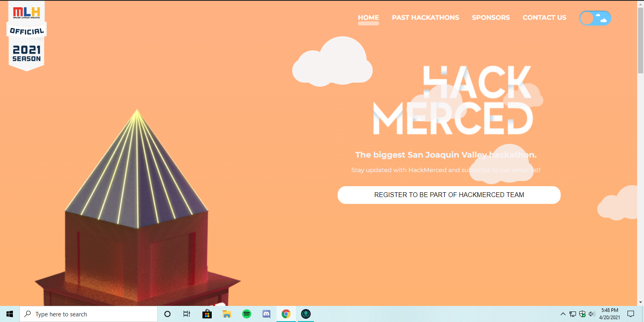The height and width of the screenshot is (322, 644).
Task: Open Cortana circle icon in taskbar
Action: pos(167,314)
